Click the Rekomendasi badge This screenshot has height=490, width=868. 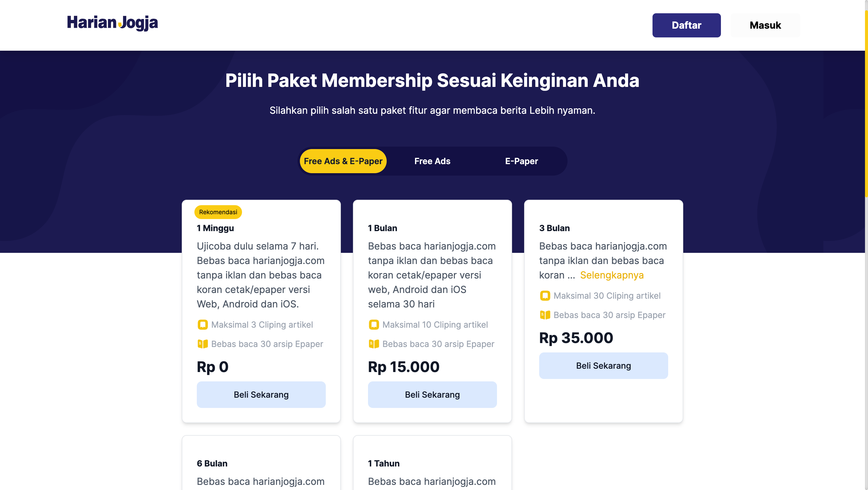coord(218,212)
